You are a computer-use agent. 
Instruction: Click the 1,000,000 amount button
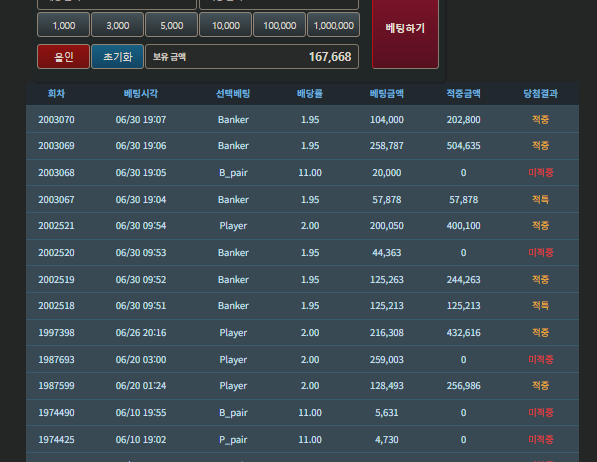334,25
